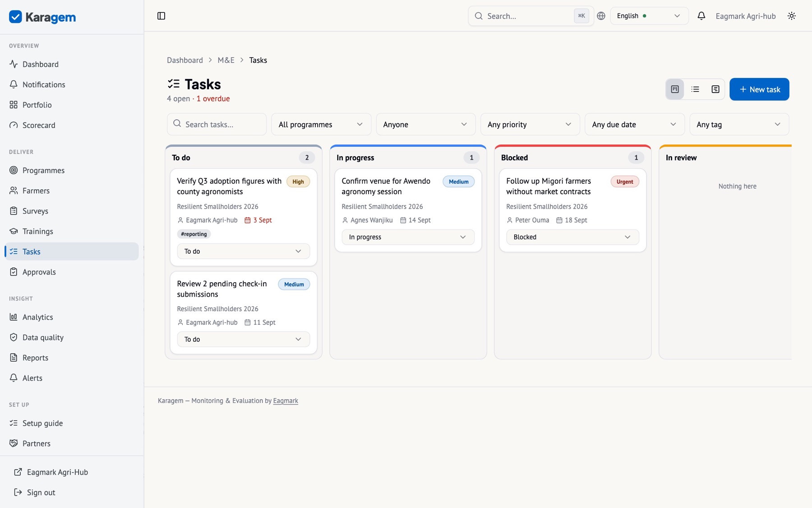
Task: Switch to board view
Action: 675,89
